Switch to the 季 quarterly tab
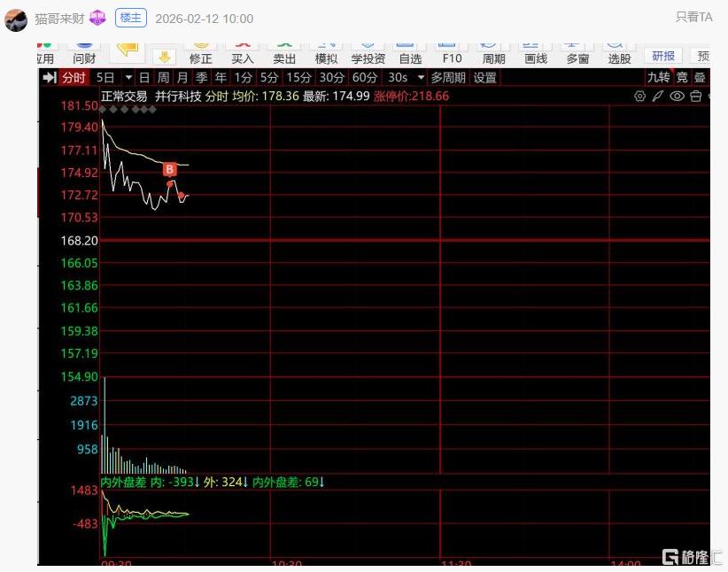Image resolution: width=728 pixels, height=572 pixels. [202, 78]
